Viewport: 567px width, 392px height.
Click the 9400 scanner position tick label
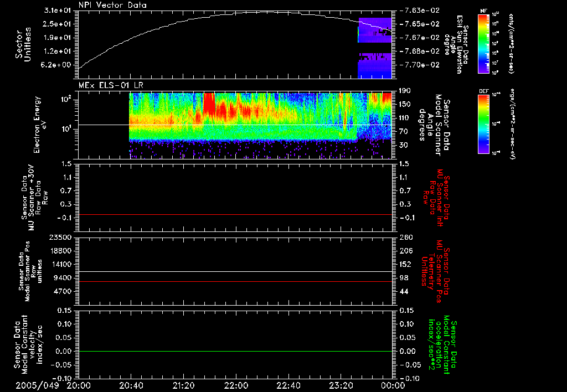[x=62, y=278]
